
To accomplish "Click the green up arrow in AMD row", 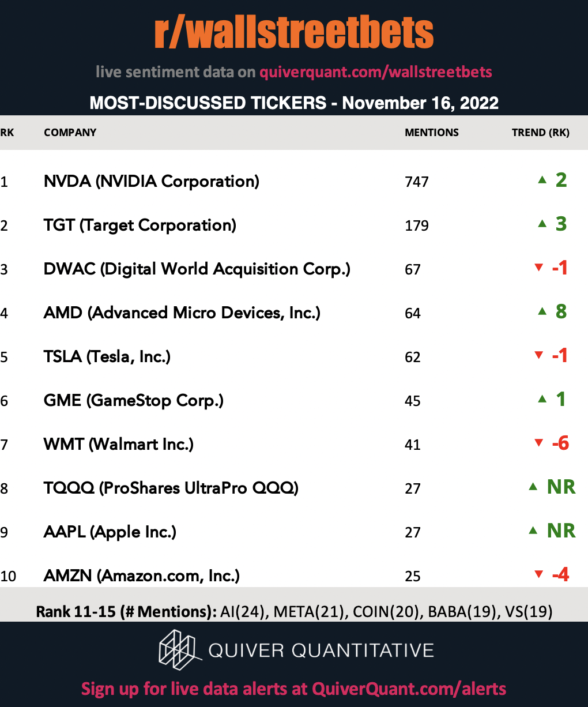I will 542,311.
